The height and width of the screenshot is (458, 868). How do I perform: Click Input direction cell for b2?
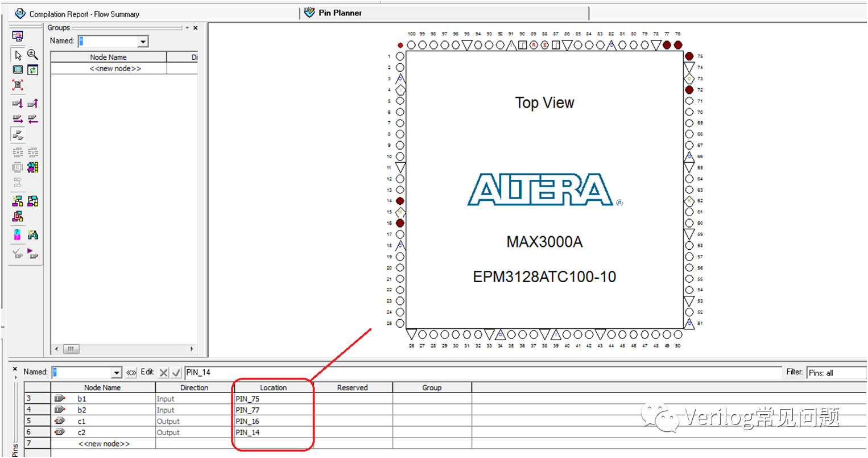[x=195, y=410]
